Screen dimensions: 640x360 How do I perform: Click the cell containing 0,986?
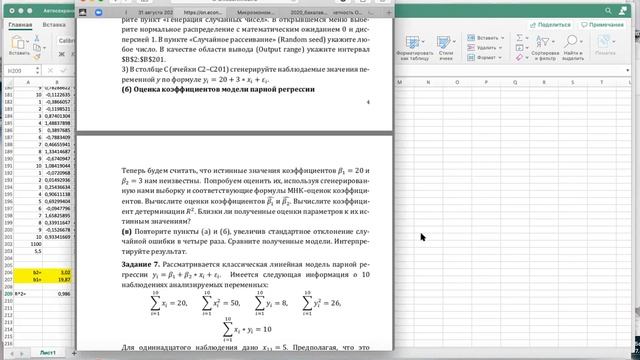[57, 294]
